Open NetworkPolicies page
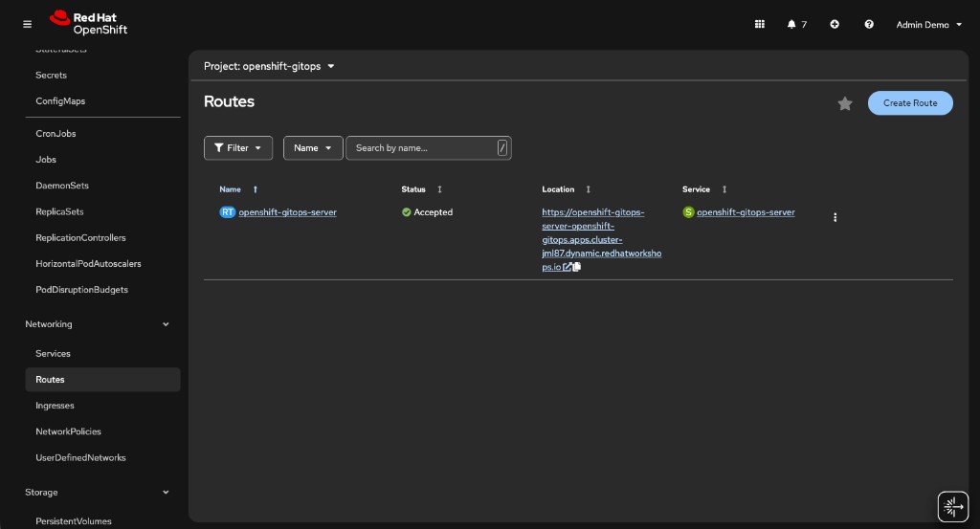980x529 pixels. click(x=68, y=431)
